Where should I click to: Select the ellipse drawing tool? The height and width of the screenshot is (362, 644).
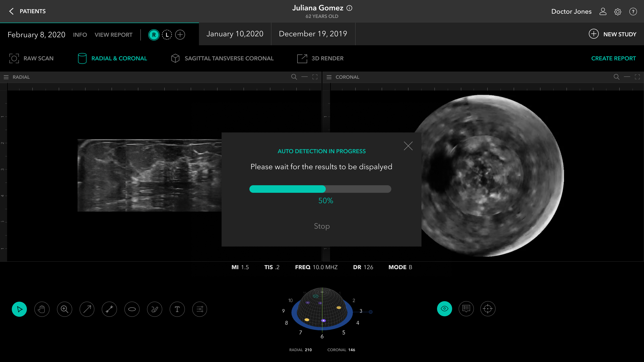(132, 309)
